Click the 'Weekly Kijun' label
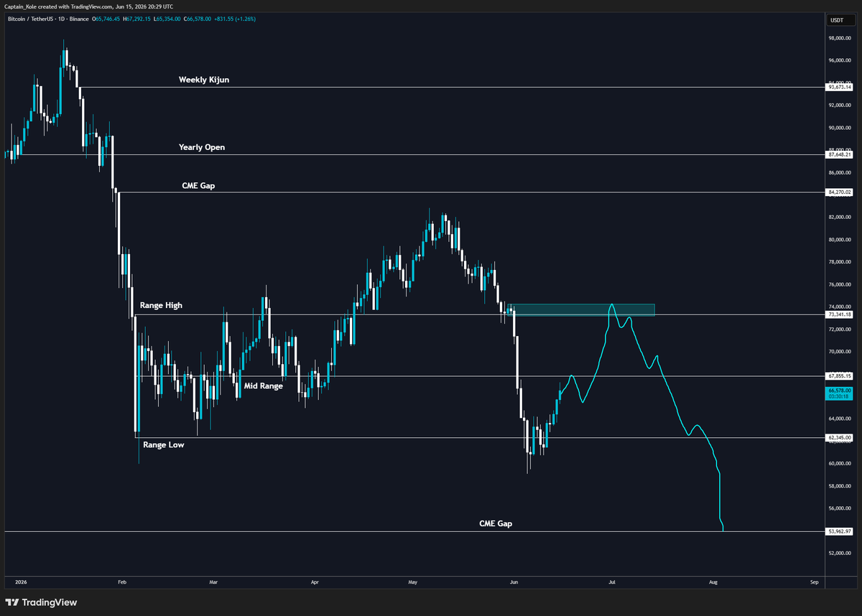 click(x=204, y=80)
